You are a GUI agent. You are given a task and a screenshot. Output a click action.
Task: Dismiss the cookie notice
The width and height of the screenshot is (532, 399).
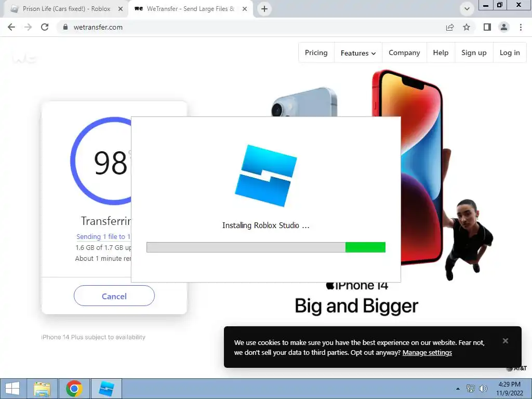tap(505, 341)
